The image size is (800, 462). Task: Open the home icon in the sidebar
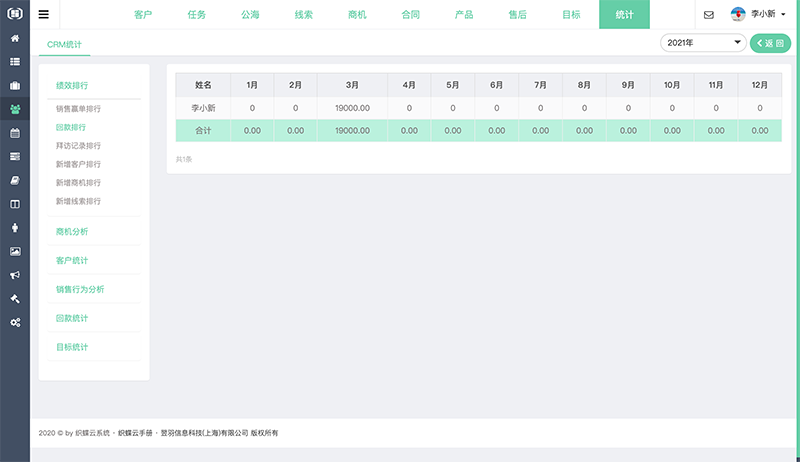tap(15, 38)
